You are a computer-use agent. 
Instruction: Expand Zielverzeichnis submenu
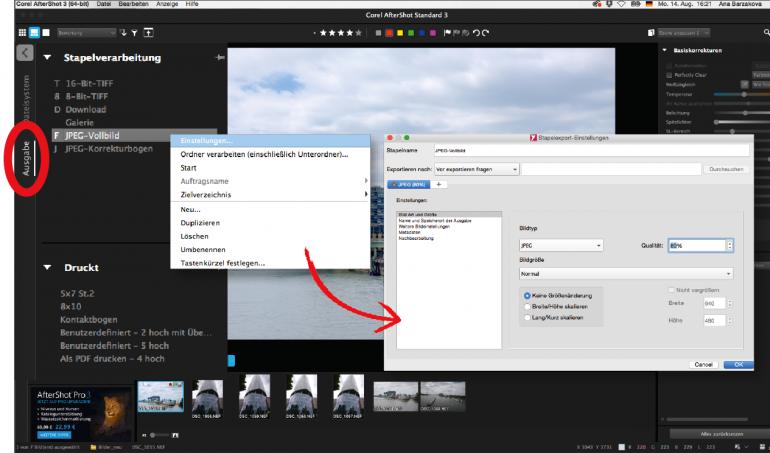point(270,195)
